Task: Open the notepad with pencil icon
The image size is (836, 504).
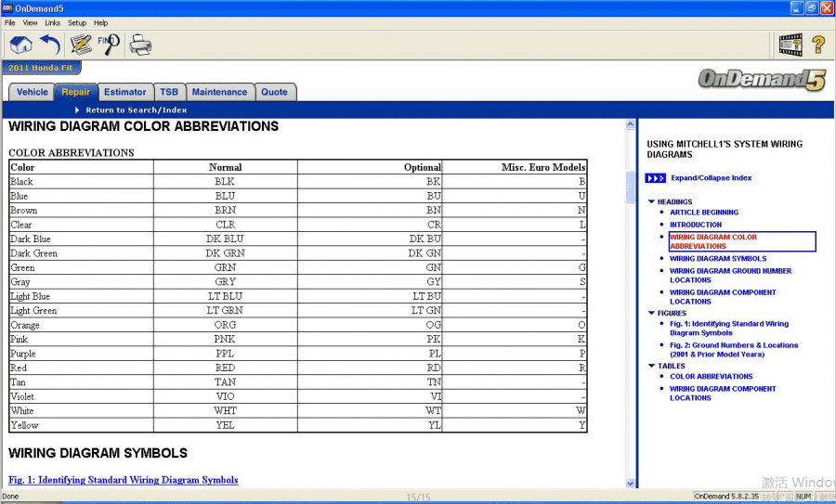Action: click(x=81, y=45)
